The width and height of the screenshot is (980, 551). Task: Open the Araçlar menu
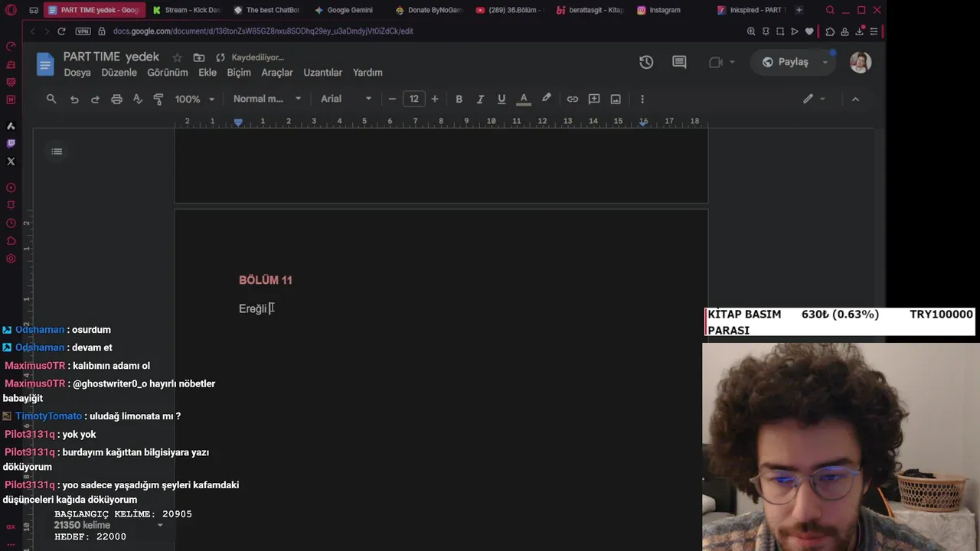pyautogui.click(x=277, y=73)
